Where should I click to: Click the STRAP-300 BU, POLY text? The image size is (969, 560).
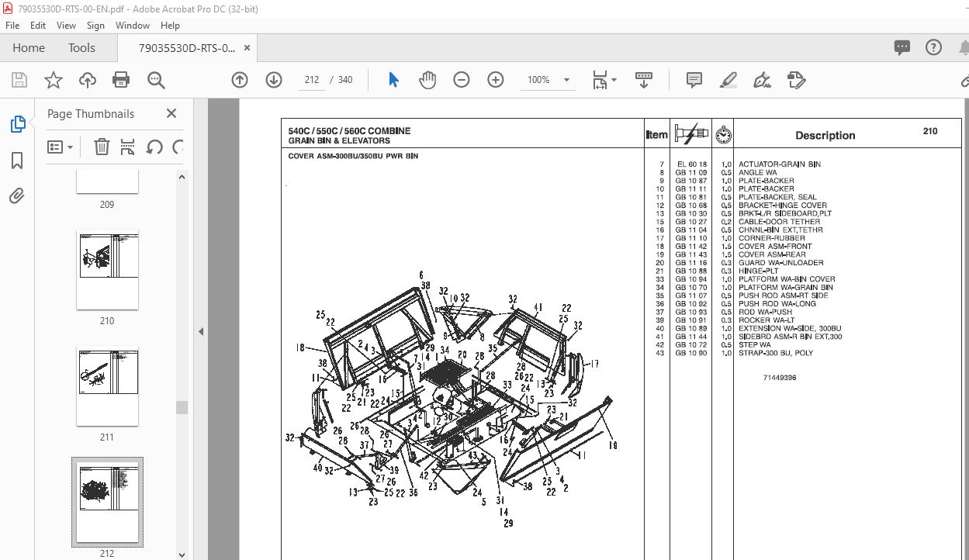click(x=775, y=353)
